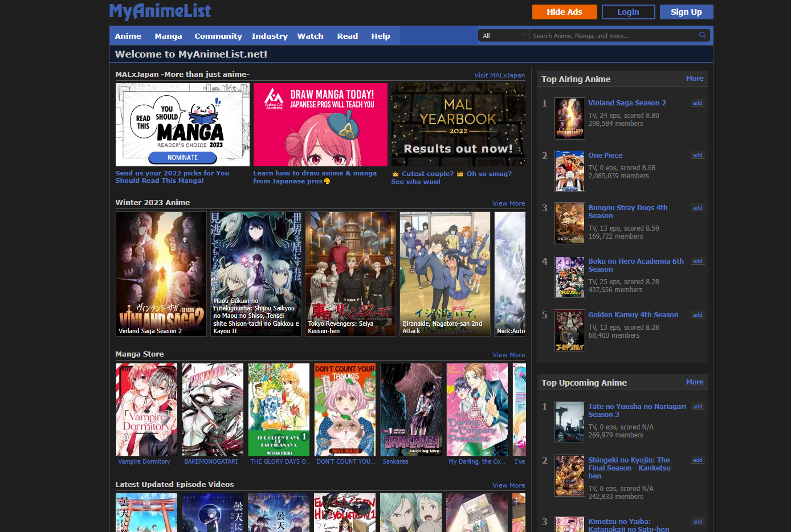Open Tokyo Revengers: Seiya Kessen-hen poster
791x532 pixels.
click(x=350, y=274)
